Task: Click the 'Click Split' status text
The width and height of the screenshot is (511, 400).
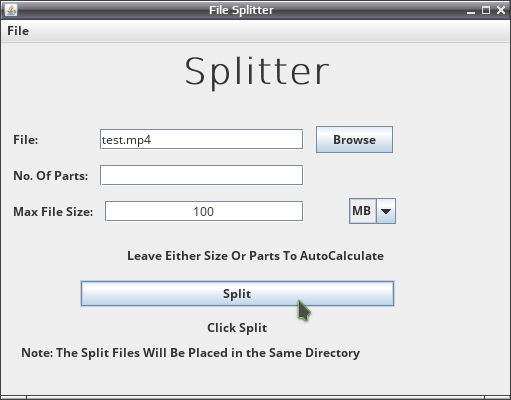Action: pyautogui.click(x=237, y=328)
